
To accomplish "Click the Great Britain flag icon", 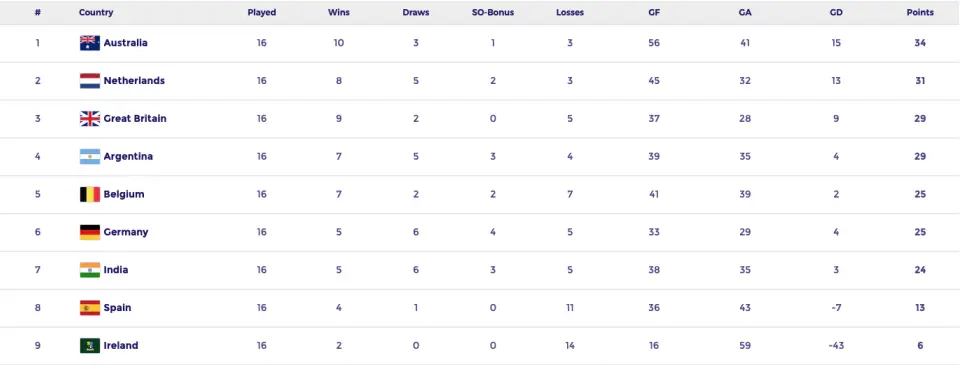I will click(89, 119).
